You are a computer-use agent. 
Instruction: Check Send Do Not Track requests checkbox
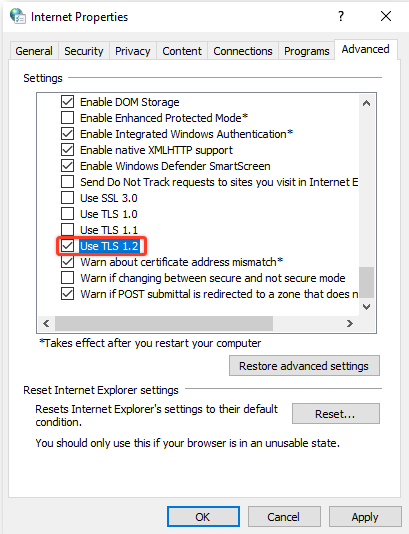pyautogui.click(x=67, y=182)
